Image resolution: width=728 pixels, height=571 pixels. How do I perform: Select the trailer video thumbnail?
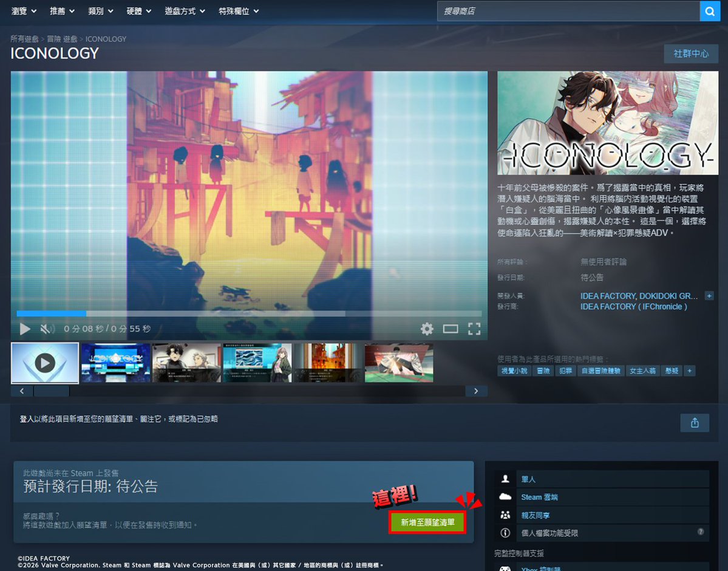(45, 363)
